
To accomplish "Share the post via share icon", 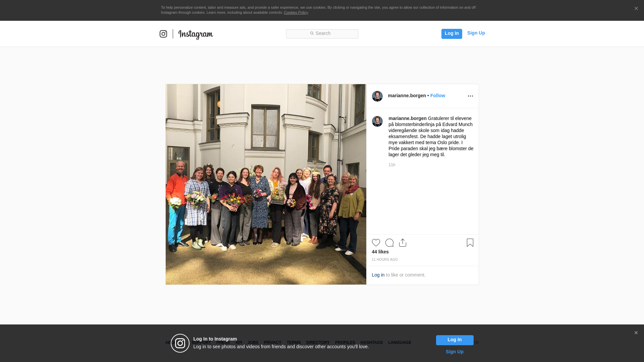I will click(402, 243).
